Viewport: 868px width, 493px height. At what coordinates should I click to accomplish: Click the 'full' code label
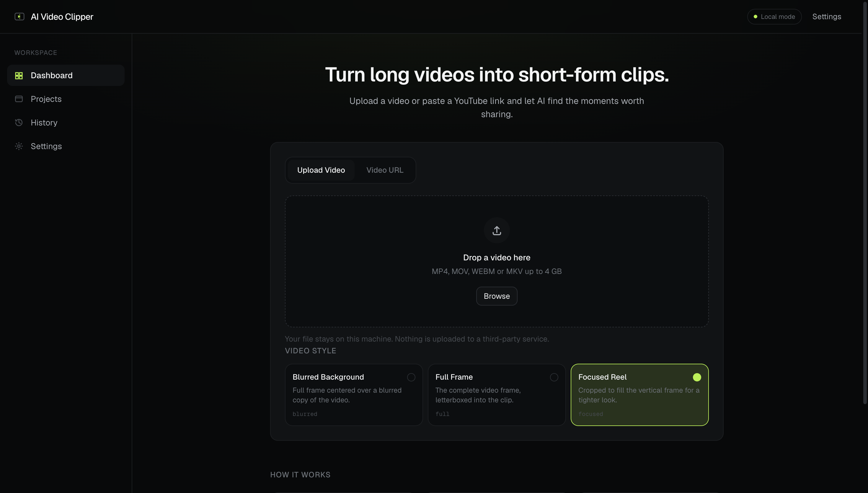pos(442,414)
